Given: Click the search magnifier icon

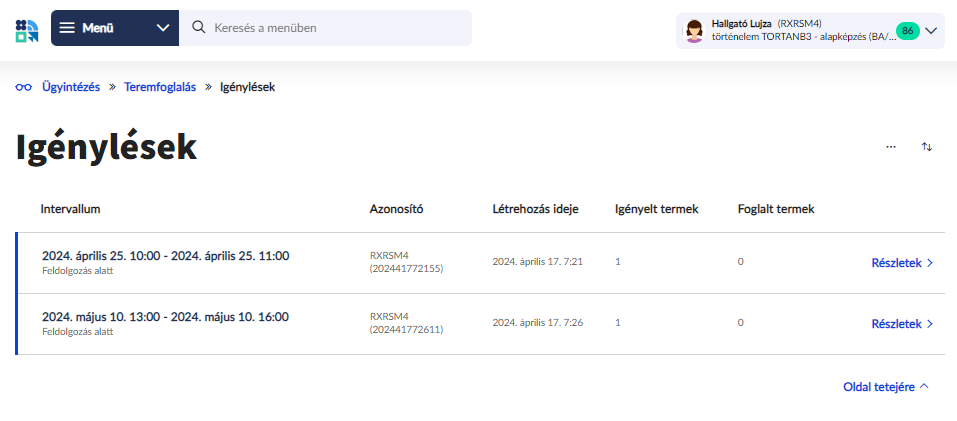Looking at the screenshot, I should coord(198,28).
